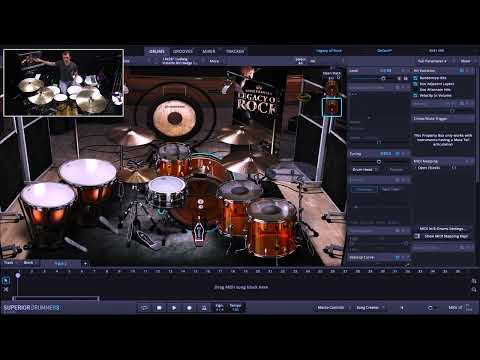Screen dimensions: 480x360
Task: Toggle the Randomize Hits checkbox
Action: click(x=415, y=78)
